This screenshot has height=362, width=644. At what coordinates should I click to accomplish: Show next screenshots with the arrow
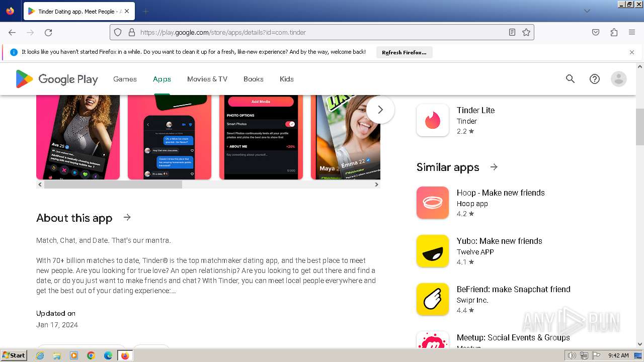point(380,110)
